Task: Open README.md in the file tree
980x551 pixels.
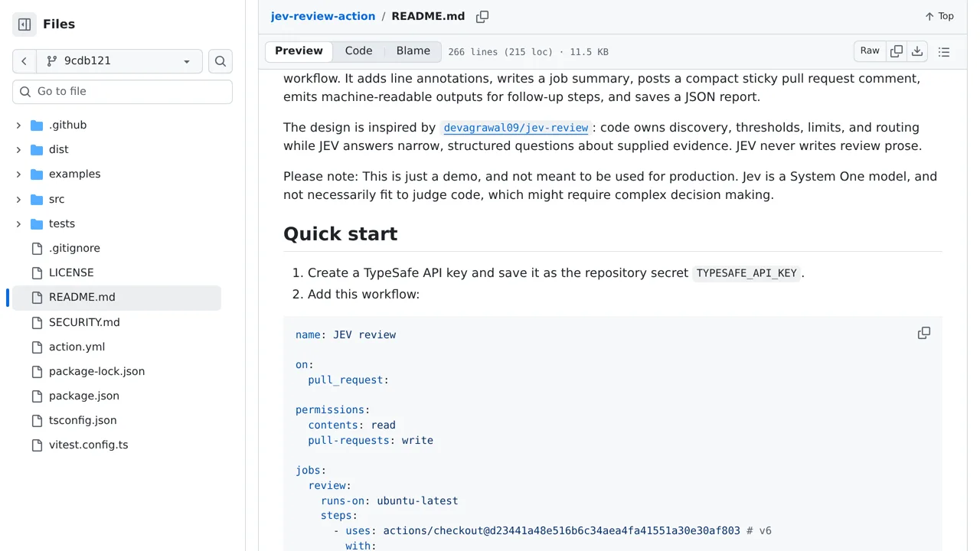Action: [x=116, y=297]
